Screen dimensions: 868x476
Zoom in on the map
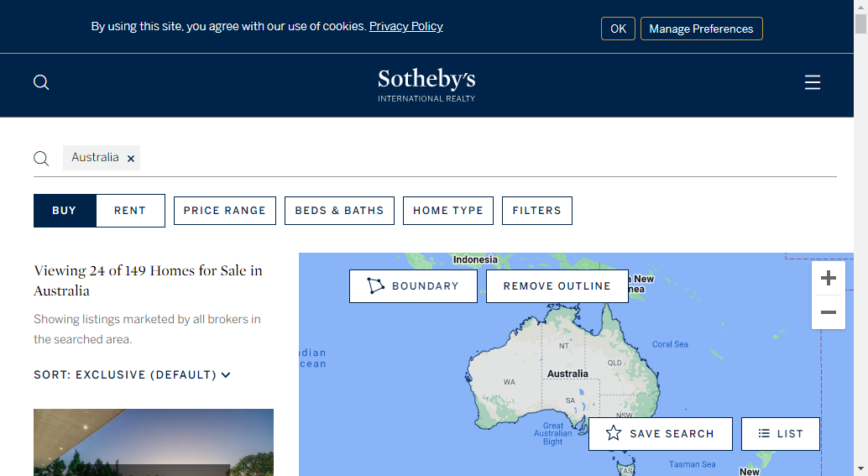(829, 278)
